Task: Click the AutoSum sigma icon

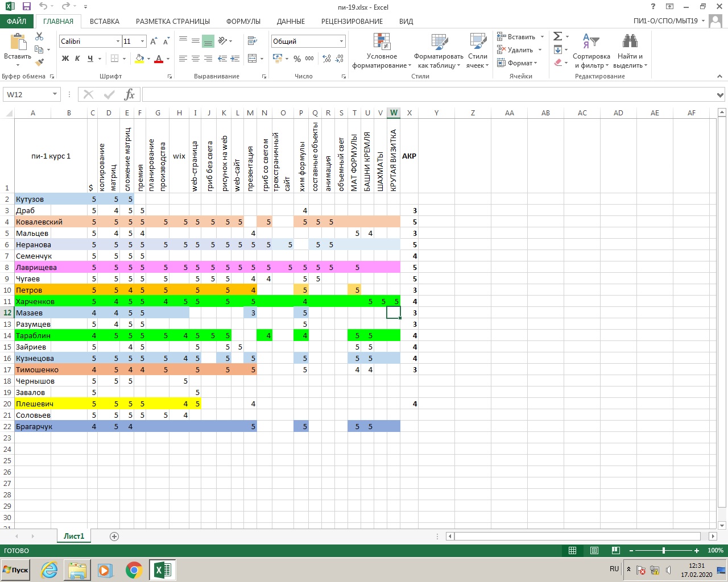Action: tap(557, 36)
